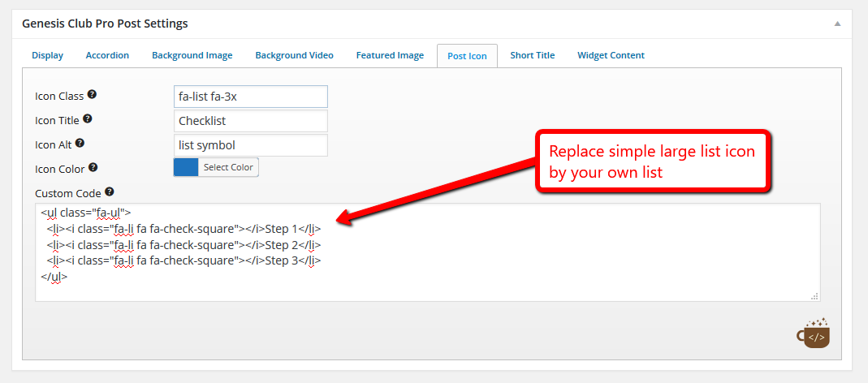
Task: Open the Icon Class help tooltip icon
Action: [92, 95]
